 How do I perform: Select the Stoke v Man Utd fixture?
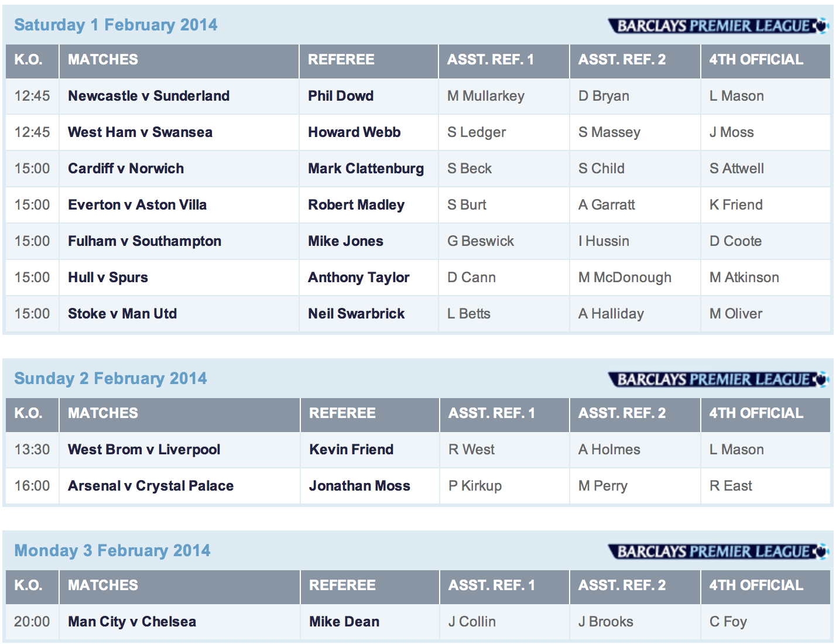tap(122, 314)
